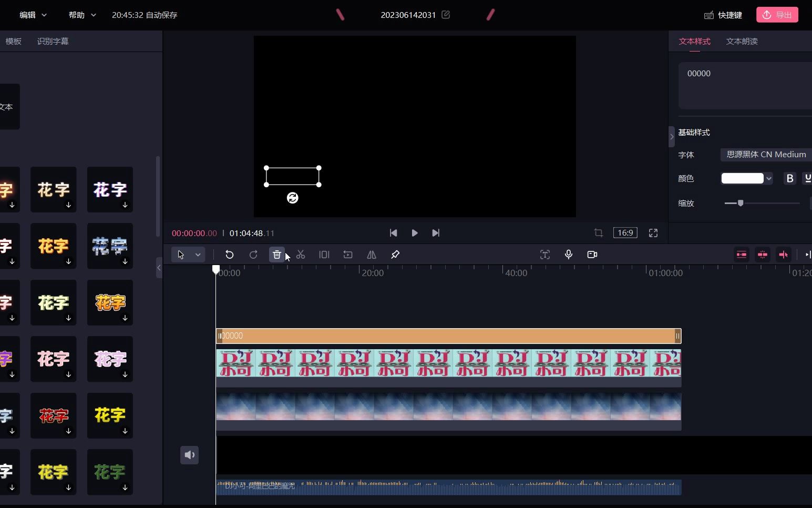Viewport: 812px width, 508px height.
Task: Choose the green 花字 text style
Action: coord(110,472)
